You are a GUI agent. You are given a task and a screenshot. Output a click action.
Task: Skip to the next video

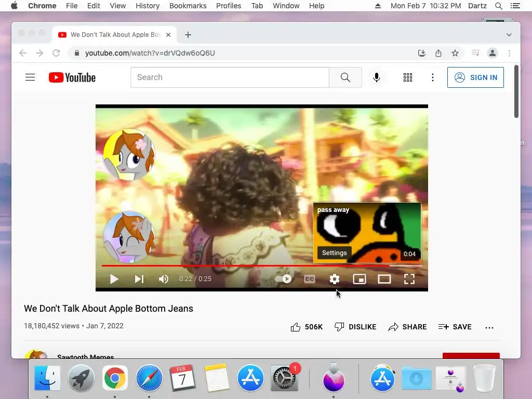tap(139, 279)
